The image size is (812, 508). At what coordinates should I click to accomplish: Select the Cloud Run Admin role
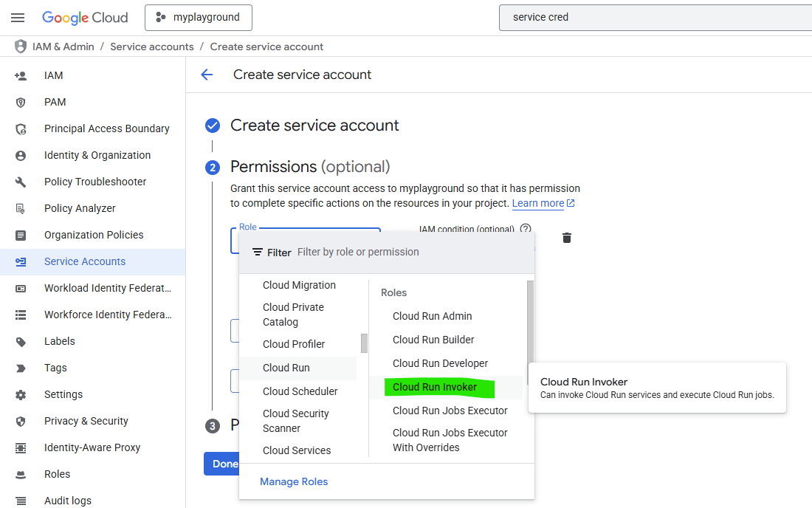coord(432,316)
